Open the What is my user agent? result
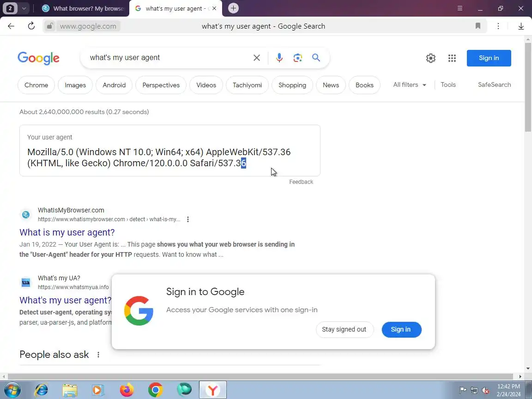Viewport: 532px width, 399px height. tap(67, 232)
